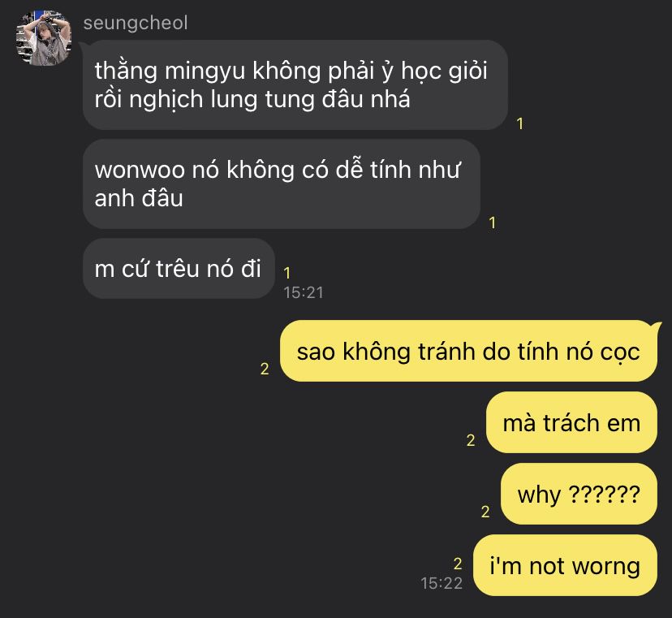Tap read count above the 15:22 time

click(x=458, y=564)
